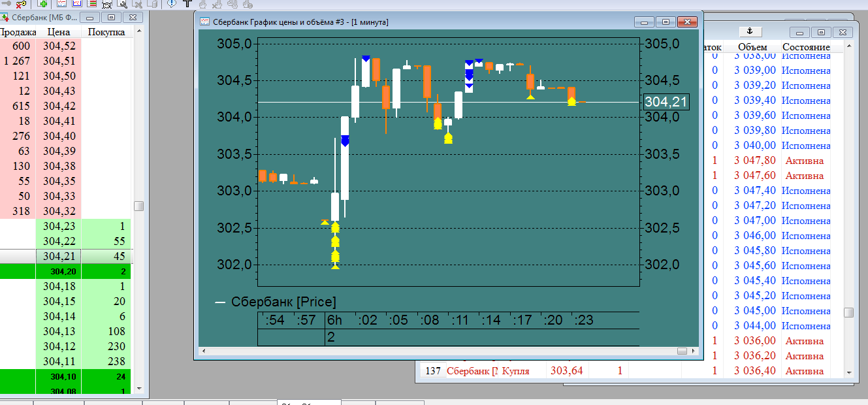Click bid price 304,11
This screenshot has width=868, height=405.
[x=59, y=361]
